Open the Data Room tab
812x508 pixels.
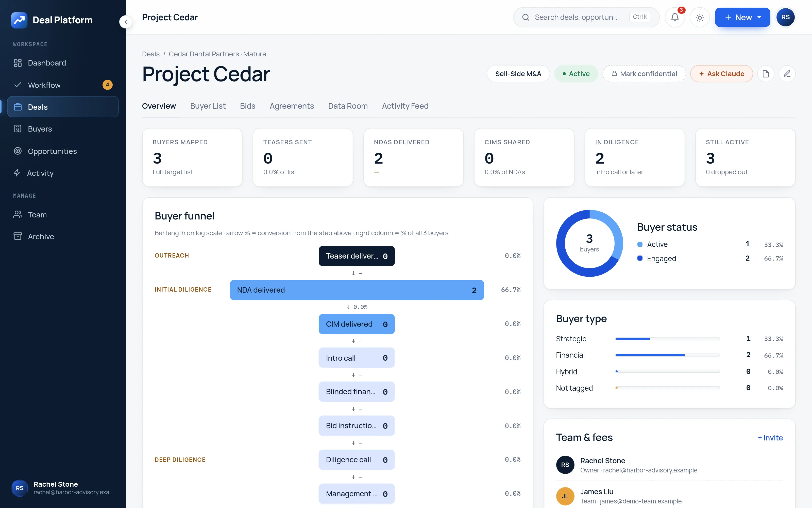348,106
